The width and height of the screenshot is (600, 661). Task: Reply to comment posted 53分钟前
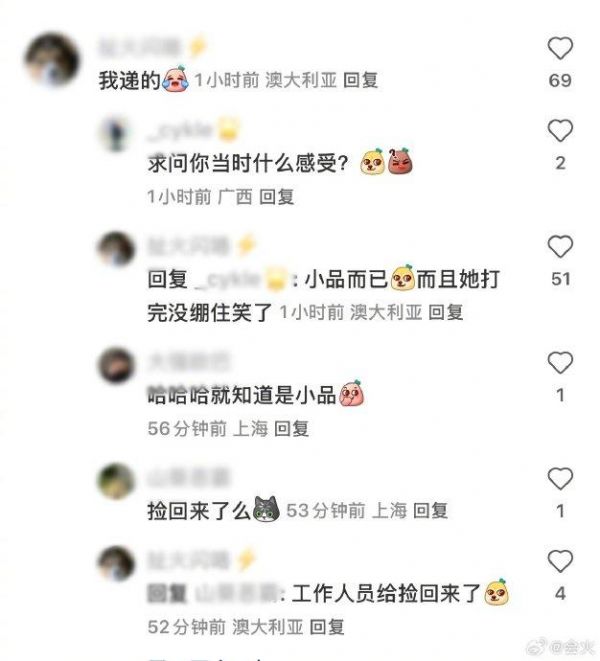(430, 511)
